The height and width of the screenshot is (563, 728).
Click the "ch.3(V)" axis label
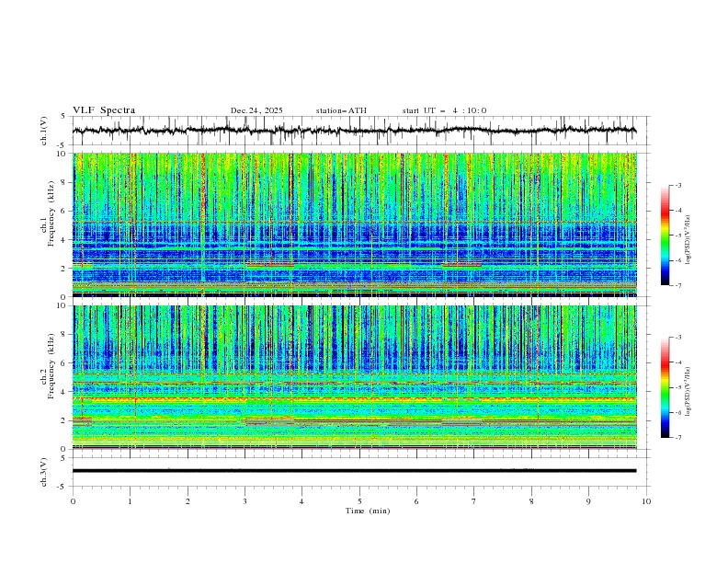click(x=44, y=472)
